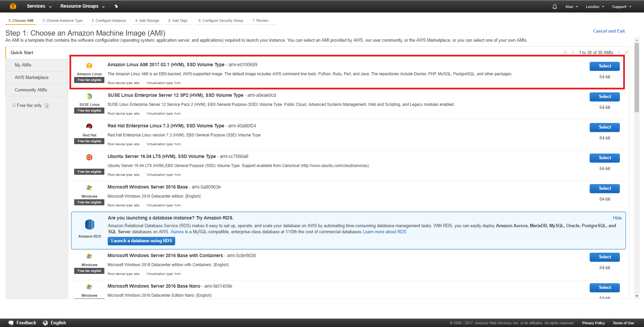
Task: Expand the Support dropdown menu
Action: [x=622, y=6]
